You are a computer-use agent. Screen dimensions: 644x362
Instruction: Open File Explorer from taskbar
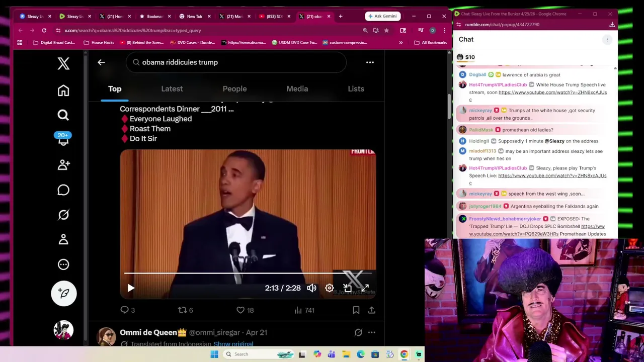click(346, 354)
